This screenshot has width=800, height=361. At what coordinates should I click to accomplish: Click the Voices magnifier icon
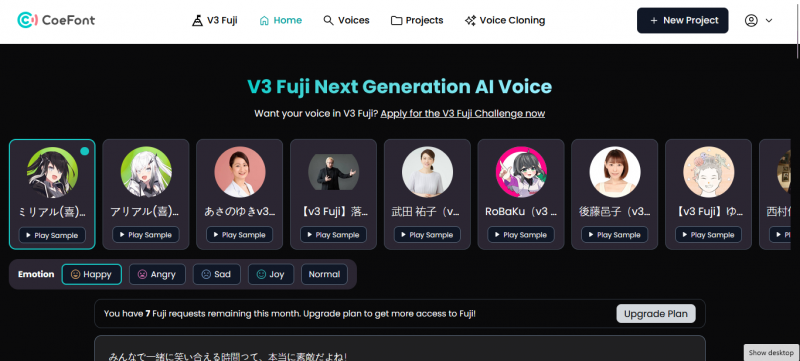point(328,20)
